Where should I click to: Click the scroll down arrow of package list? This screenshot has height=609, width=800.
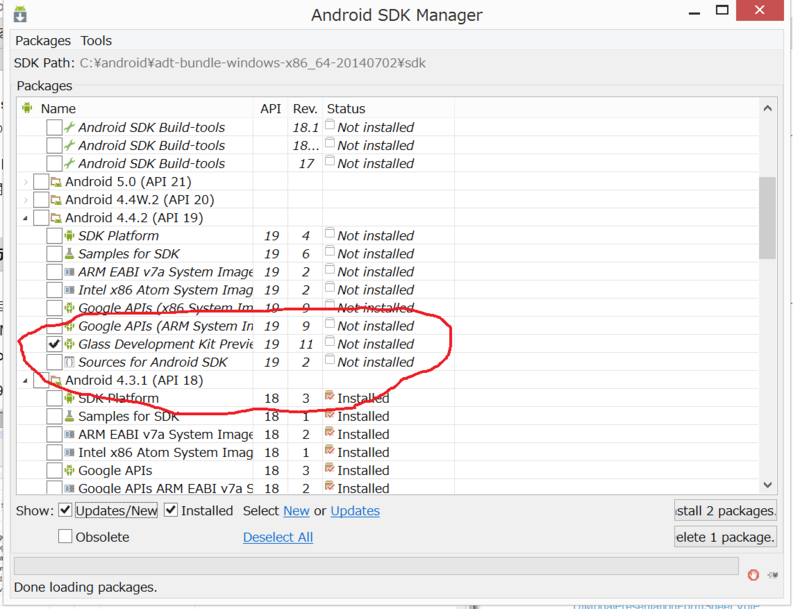tap(767, 485)
